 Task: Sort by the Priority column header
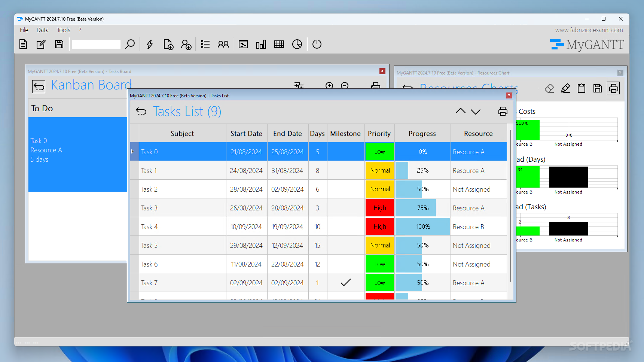pyautogui.click(x=379, y=133)
